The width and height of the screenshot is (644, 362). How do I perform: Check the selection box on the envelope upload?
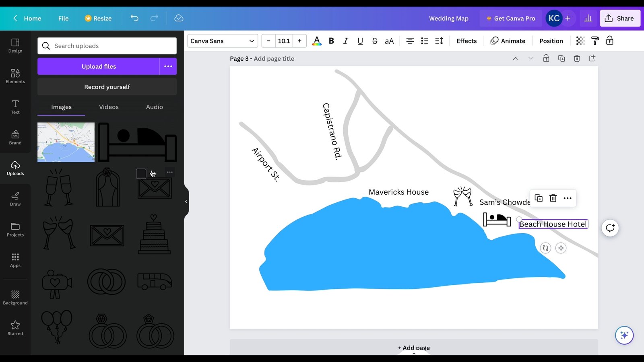(x=141, y=173)
